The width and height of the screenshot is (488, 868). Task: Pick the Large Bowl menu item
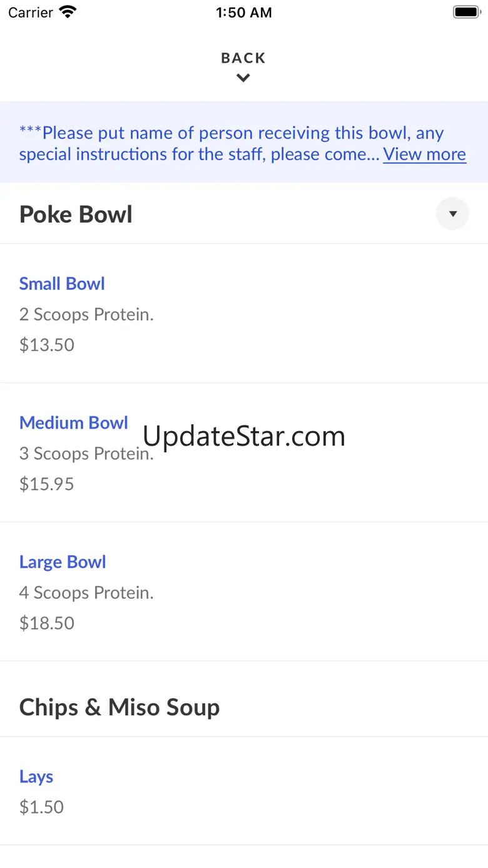pos(63,561)
